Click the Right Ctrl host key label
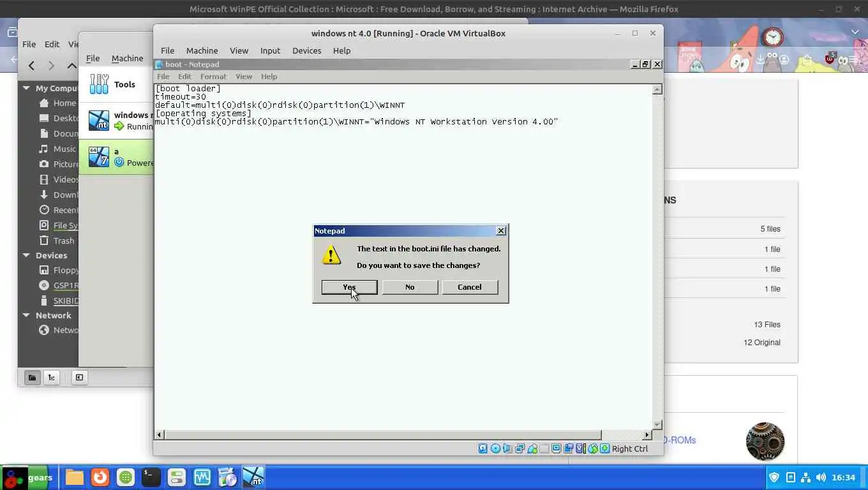Screen dimensions: 868x490 pos(630,449)
